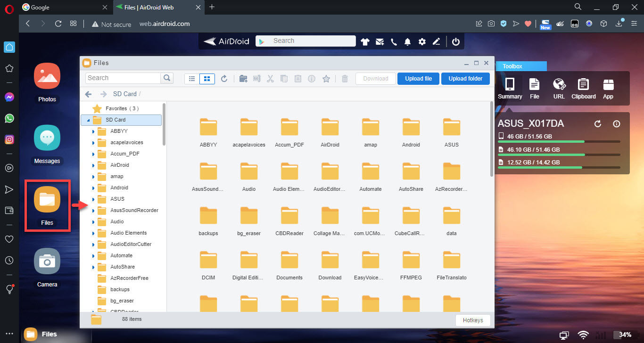Click the Hotkeys button
This screenshot has height=343, width=644.
tap(473, 320)
